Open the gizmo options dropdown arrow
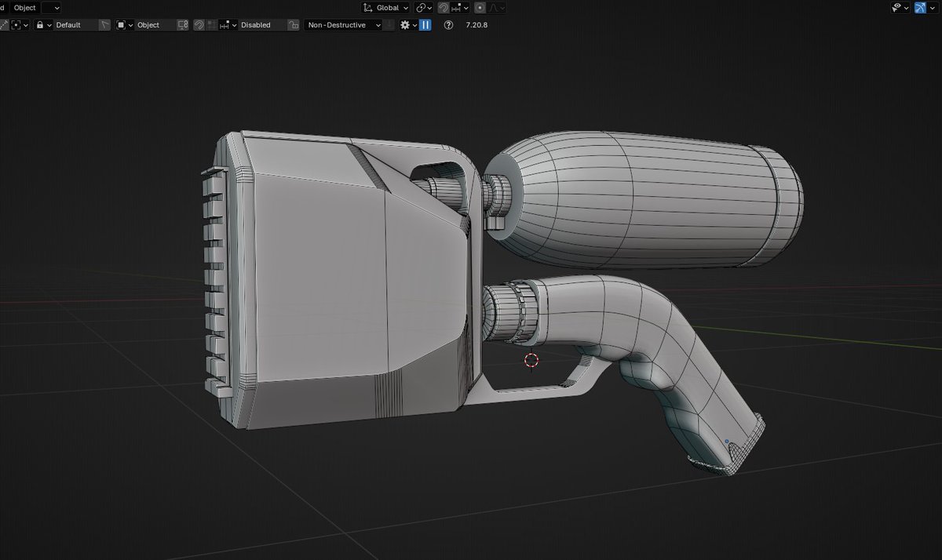 pyautogui.click(x=934, y=8)
